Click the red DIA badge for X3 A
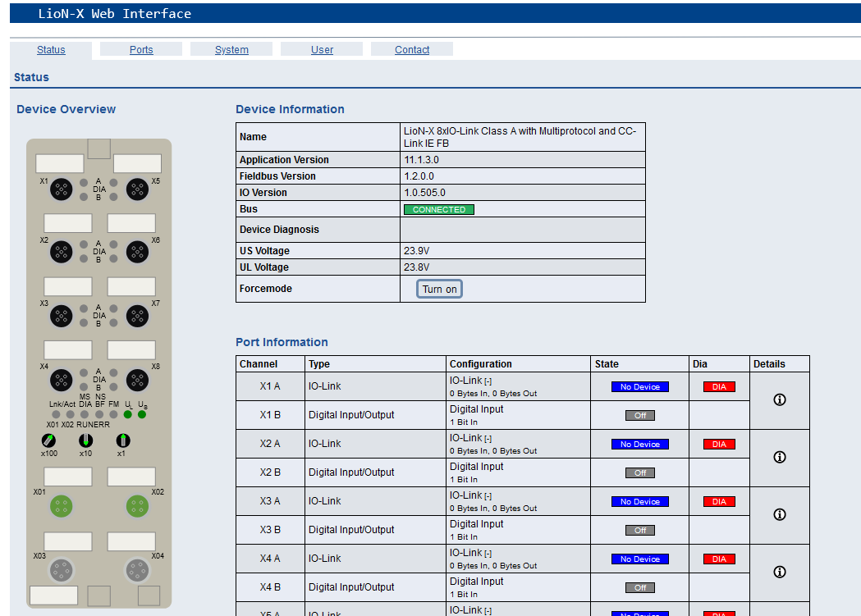 coord(719,501)
